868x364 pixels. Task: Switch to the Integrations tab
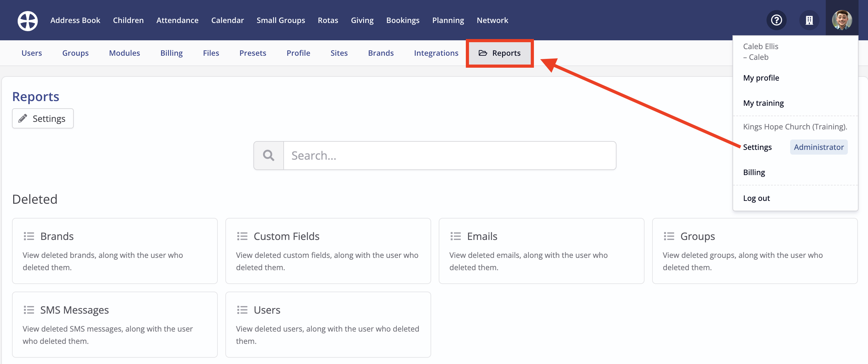(x=436, y=53)
